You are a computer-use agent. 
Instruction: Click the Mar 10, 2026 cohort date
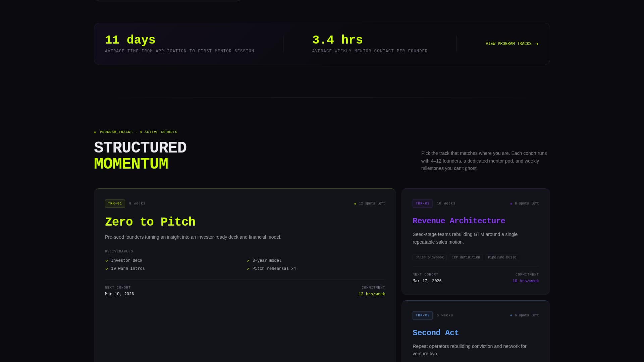[119, 294]
